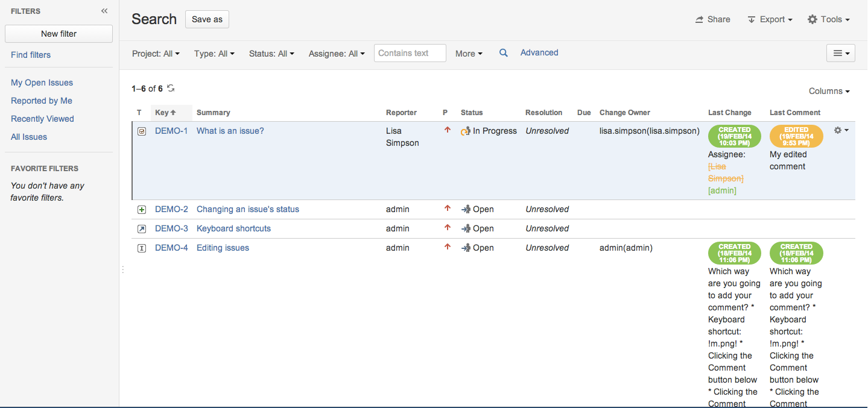Click the priority arrow icon for DEMO-2

coord(448,209)
